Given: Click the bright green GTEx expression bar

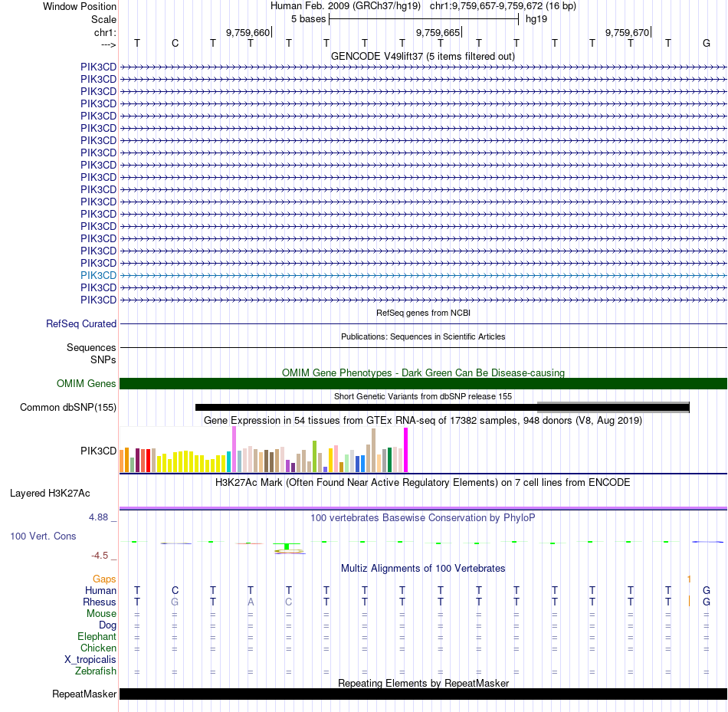Looking at the screenshot, I should point(315,457).
